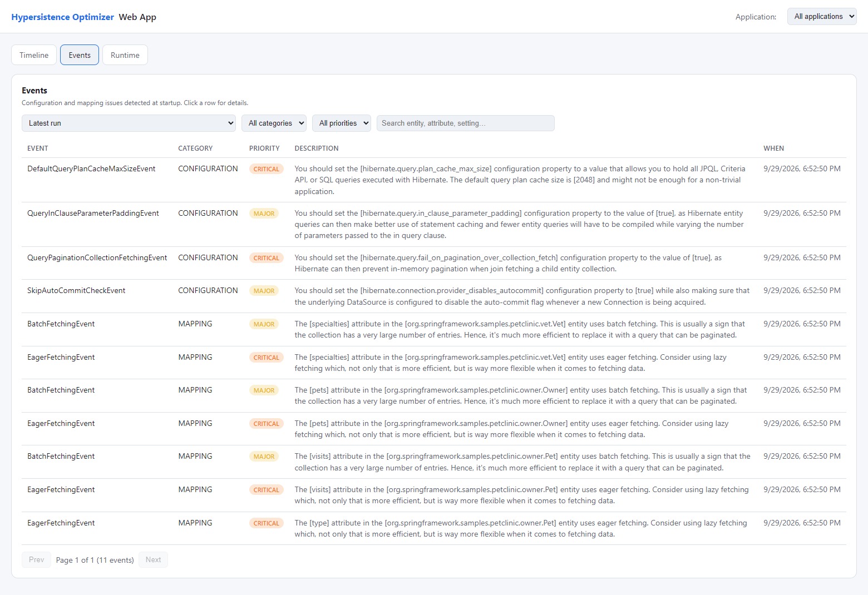The width and height of the screenshot is (868, 595).
Task: Click the in_clause_parameter_padding description text
Action: coord(519,225)
